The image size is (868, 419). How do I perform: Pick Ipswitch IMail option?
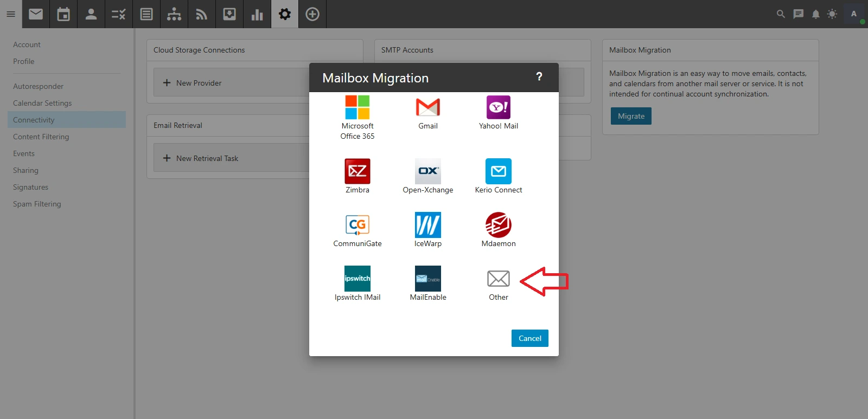(x=357, y=279)
